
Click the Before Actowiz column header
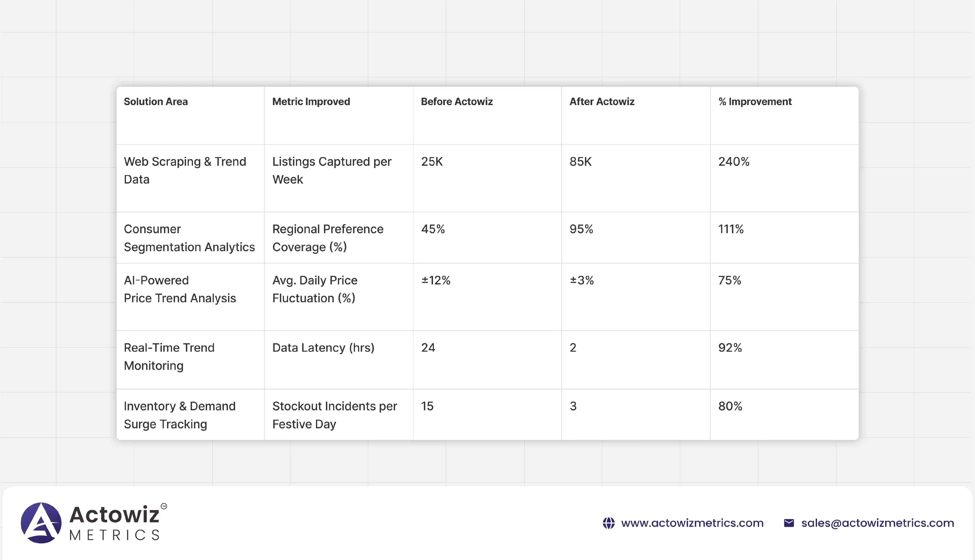[x=457, y=101]
